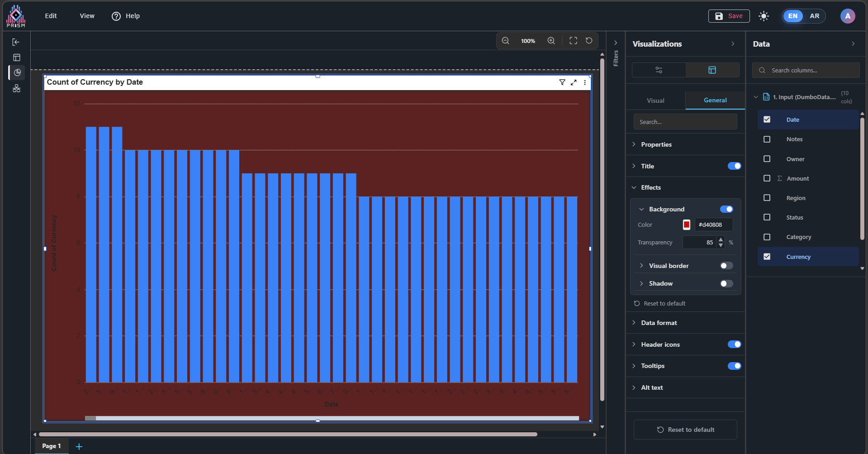Expand the Properties section
The height and width of the screenshot is (454, 868).
pos(656,144)
